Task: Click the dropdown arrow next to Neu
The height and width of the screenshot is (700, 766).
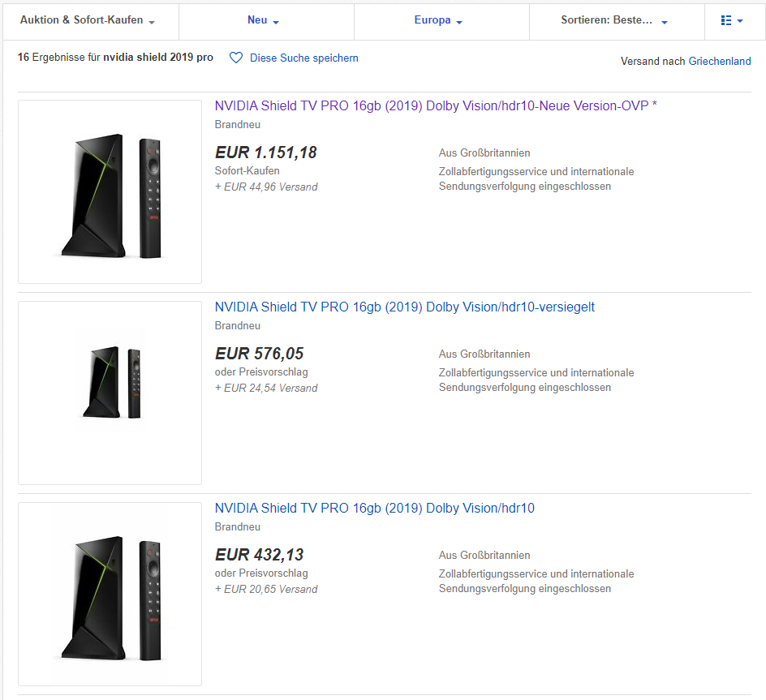Action: (276, 22)
